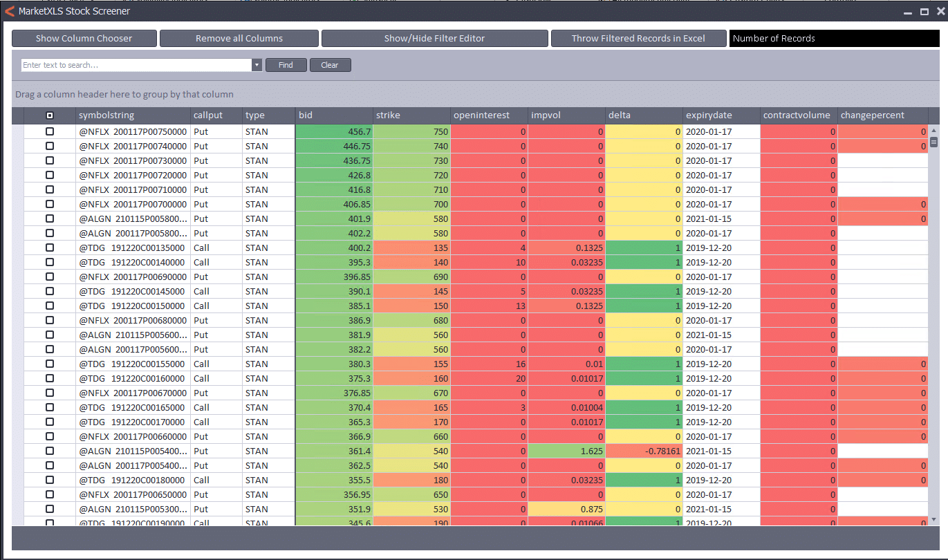Click bid cell 400.2

[334, 248]
